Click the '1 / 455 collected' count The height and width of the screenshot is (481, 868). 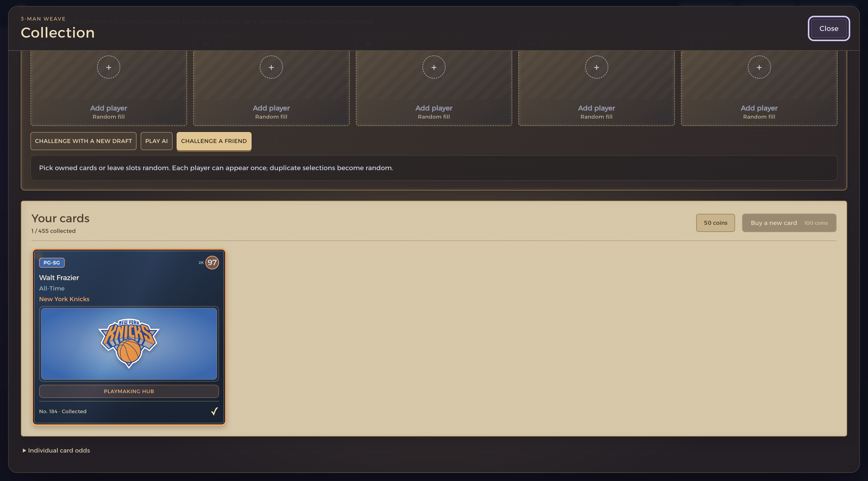(53, 231)
